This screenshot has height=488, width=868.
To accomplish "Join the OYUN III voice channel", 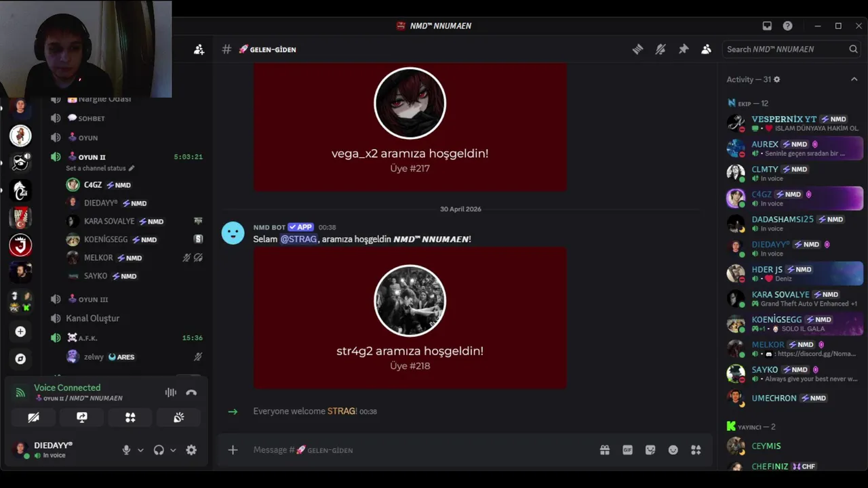I will point(126,299).
